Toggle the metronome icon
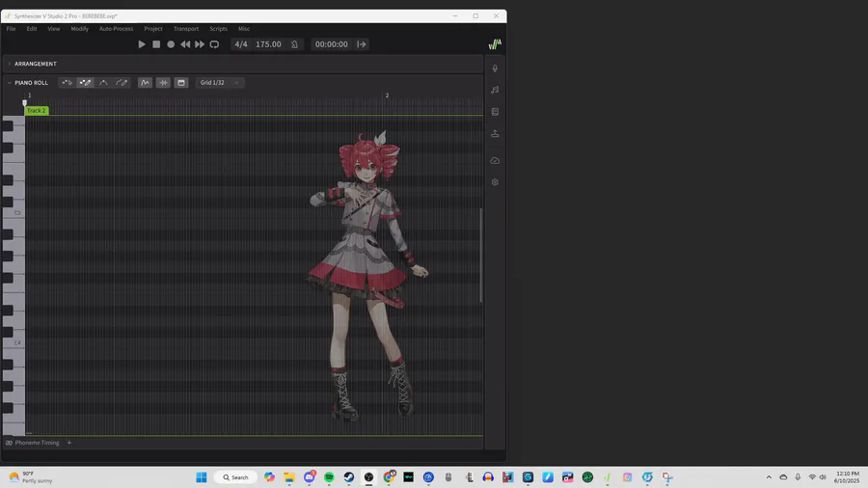868x488 pixels. [x=294, y=44]
